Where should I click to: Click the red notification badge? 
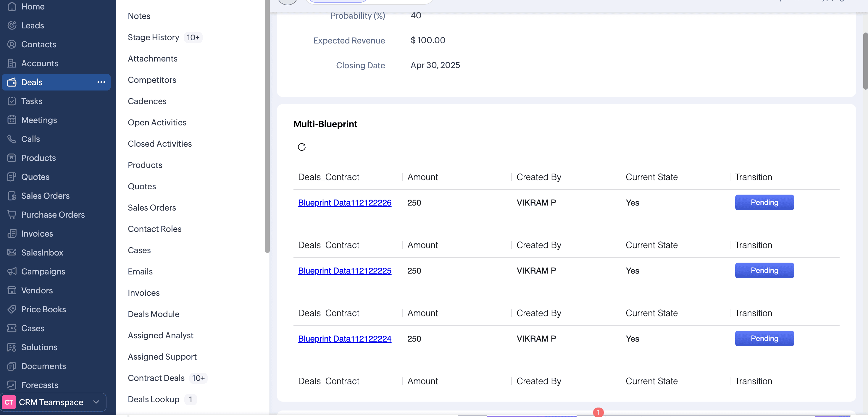point(598,412)
